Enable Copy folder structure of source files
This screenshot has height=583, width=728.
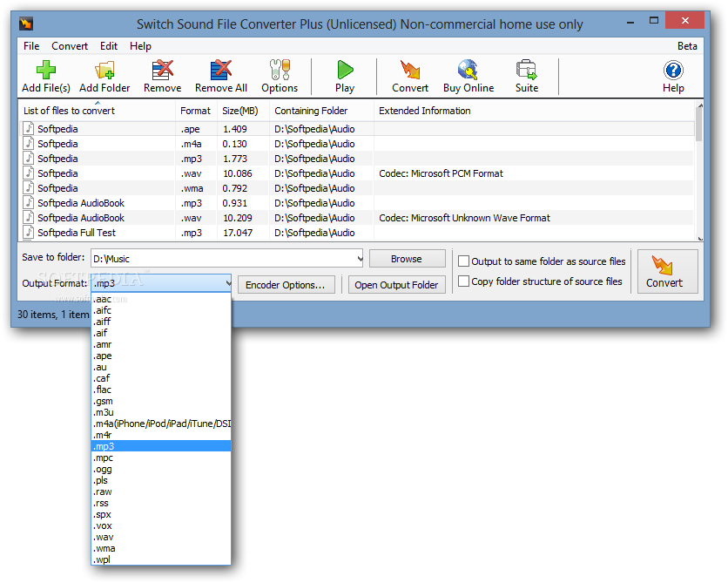point(463,281)
